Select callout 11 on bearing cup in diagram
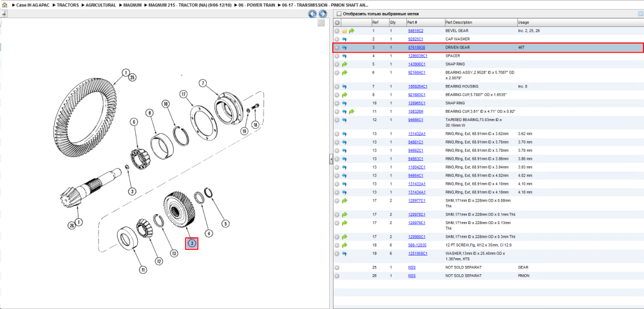644x309 pixels. coord(142,270)
